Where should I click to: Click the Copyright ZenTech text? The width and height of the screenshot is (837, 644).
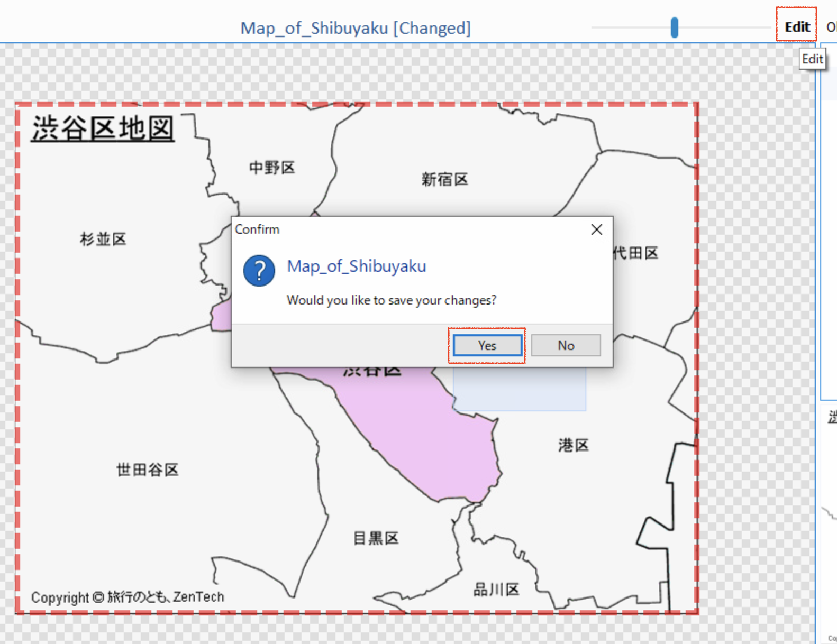[x=128, y=597]
